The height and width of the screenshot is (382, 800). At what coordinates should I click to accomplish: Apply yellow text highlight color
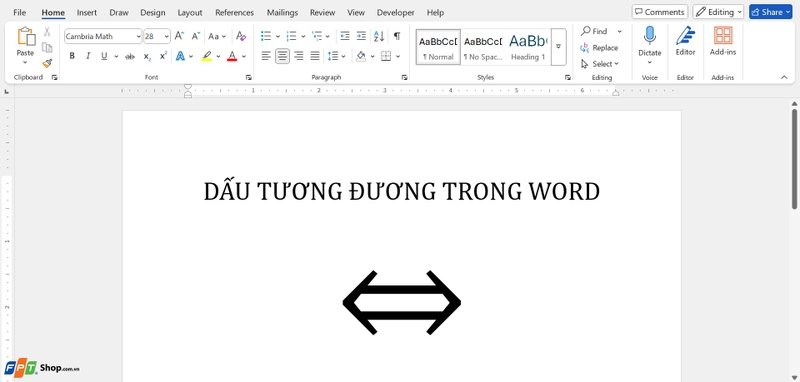[207, 56]
